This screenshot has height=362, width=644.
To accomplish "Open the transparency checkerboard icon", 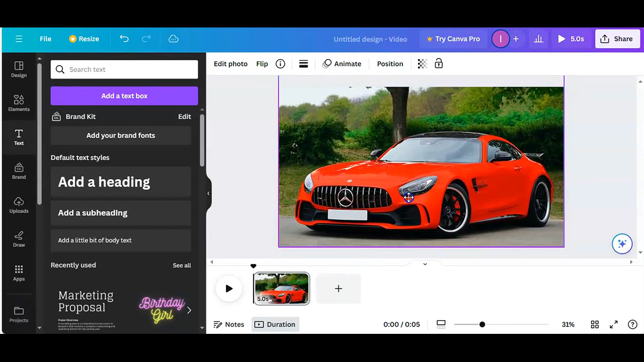I will tap(422, 64).
